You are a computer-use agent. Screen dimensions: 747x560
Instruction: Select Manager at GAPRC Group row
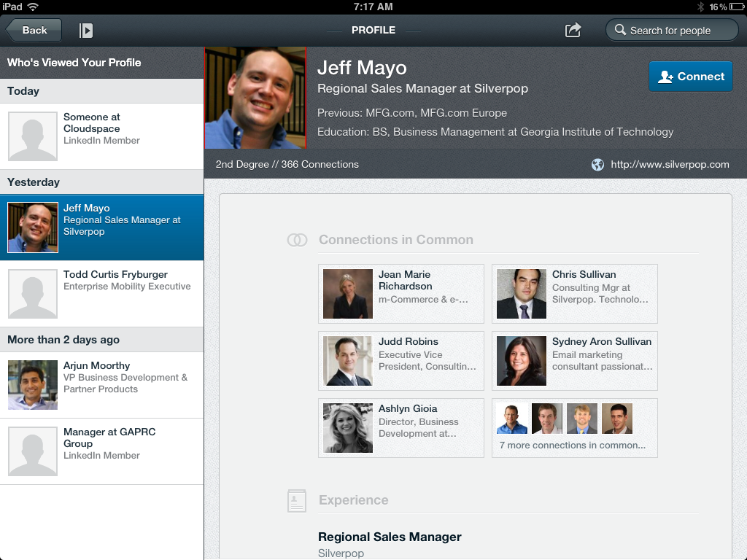102,451
